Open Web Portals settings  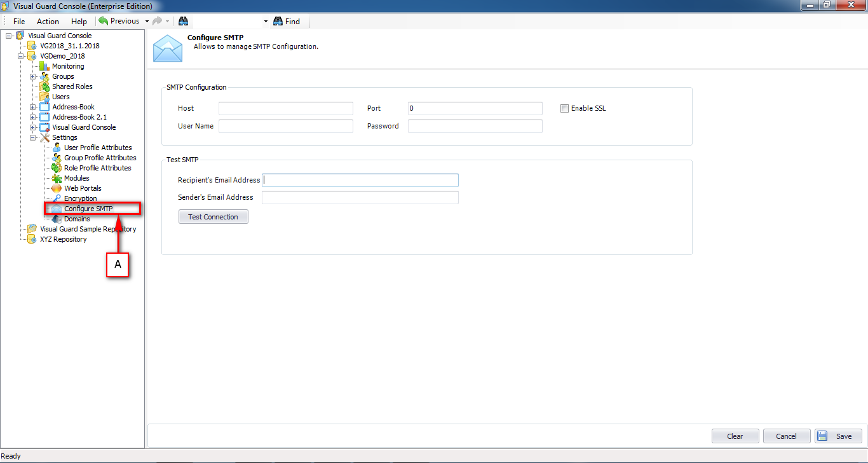56,188
